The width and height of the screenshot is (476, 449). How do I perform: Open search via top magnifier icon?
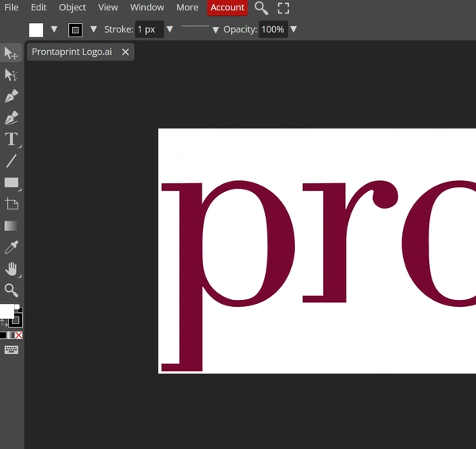(x=261, y=8)
